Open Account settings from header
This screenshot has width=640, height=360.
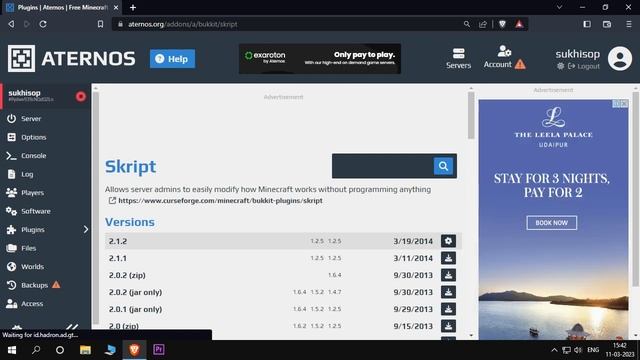pyautogui.click(x=498, y=58)
